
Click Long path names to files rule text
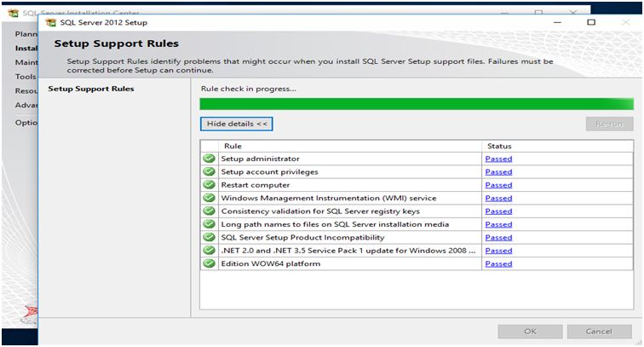tap(335, 224)
